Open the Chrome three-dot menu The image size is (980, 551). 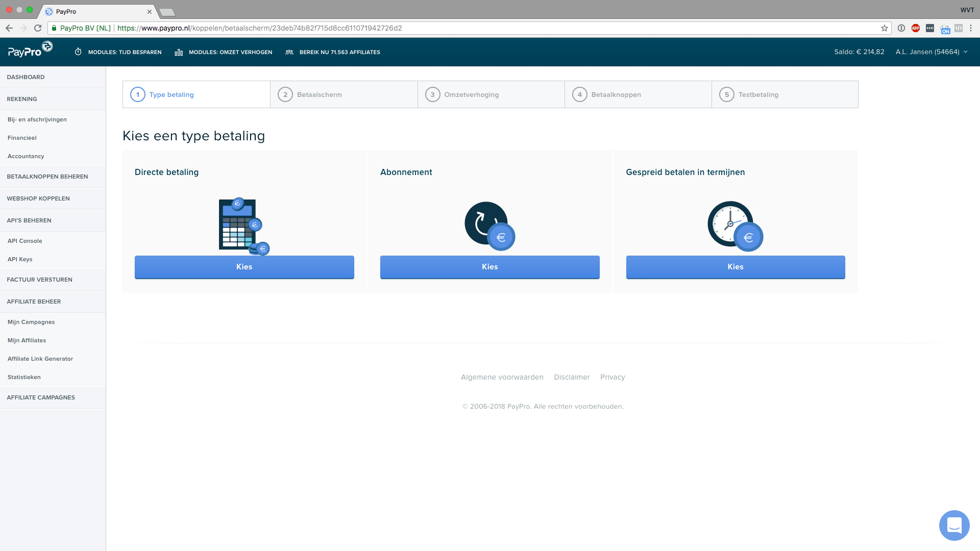(971, 28)
